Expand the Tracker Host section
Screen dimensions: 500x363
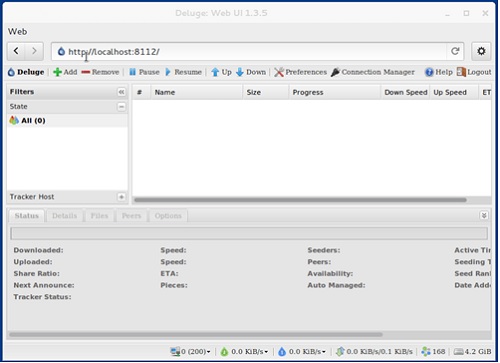[x=121, y=197]
